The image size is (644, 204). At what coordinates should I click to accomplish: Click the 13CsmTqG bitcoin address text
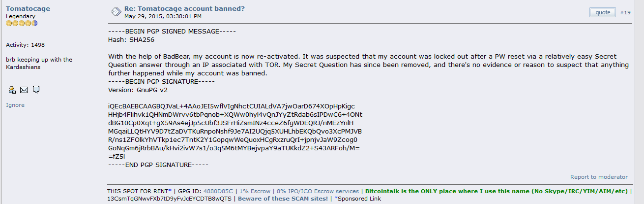point(169,199)
